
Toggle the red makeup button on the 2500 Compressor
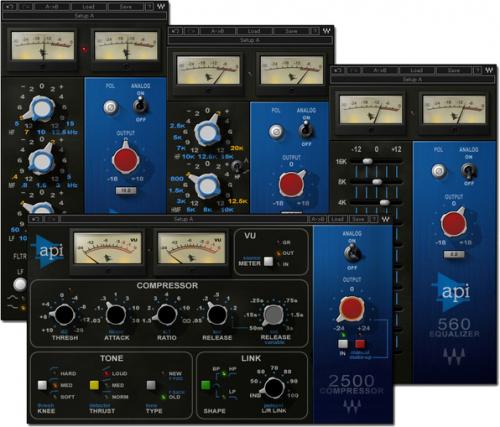click(360, 344)
